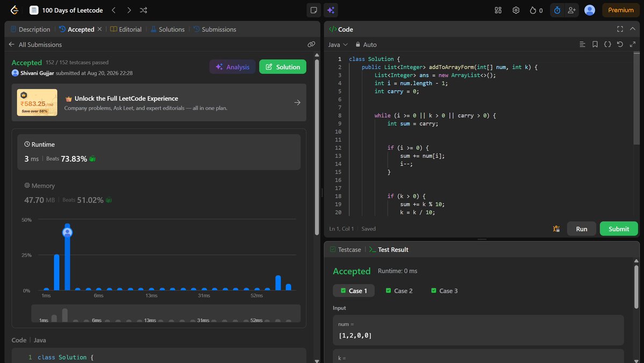
Task: Click the num input value [1,2,0,0]
Action: tap(355, 336)
